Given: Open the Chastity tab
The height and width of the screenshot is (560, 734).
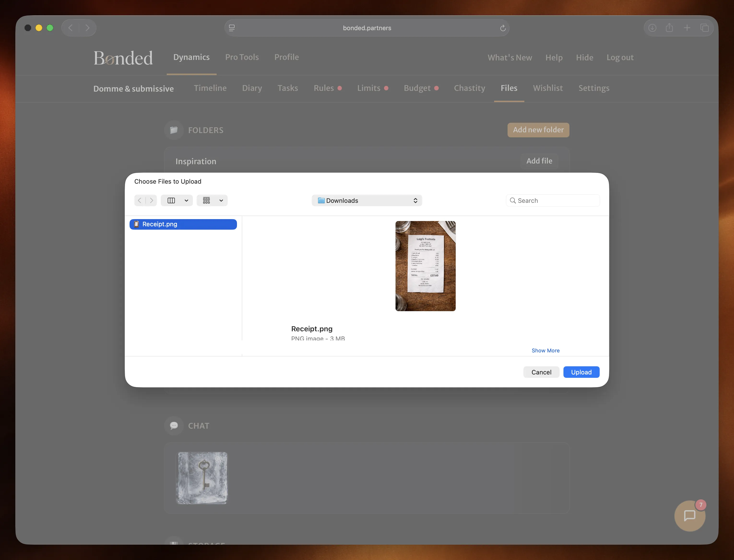Looking at the screenshot, I should [469, 88].
